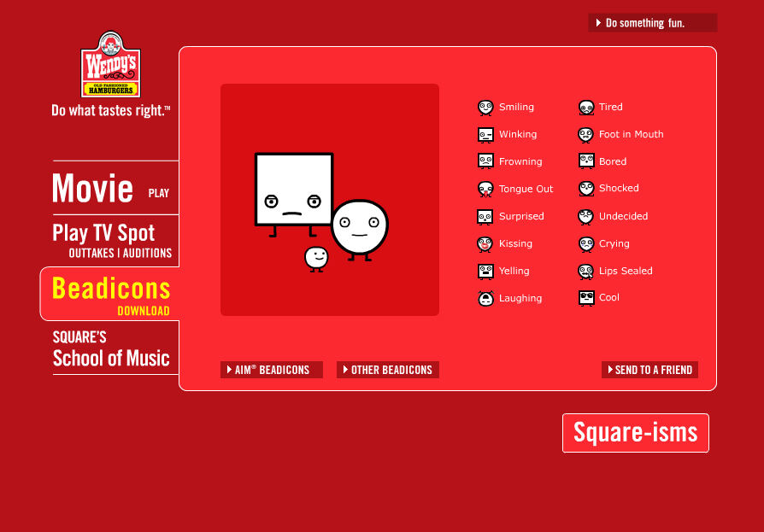This screenshot has width=764, height=532.
Task: Click the Do something fun button
Action: [652, 23]
